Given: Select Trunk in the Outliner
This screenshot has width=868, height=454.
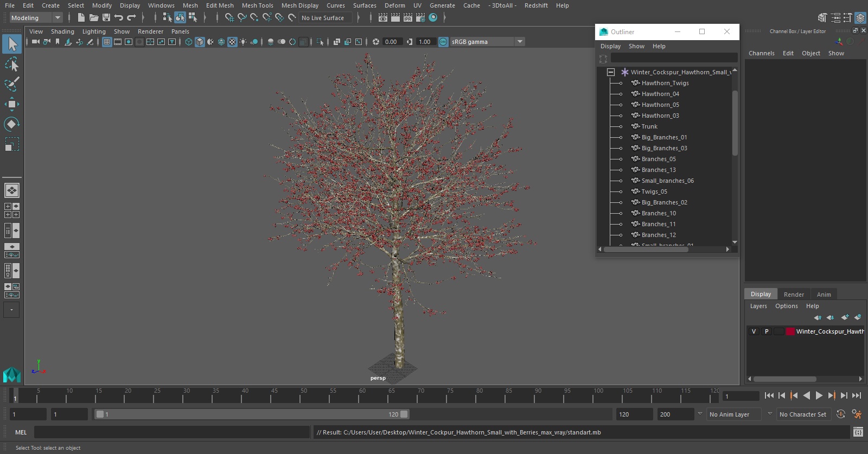Looking at the screenshot, I should (649, 126).
